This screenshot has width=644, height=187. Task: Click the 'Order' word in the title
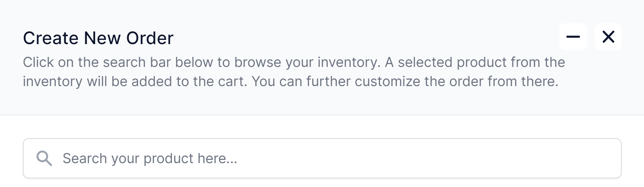(150, 38)
